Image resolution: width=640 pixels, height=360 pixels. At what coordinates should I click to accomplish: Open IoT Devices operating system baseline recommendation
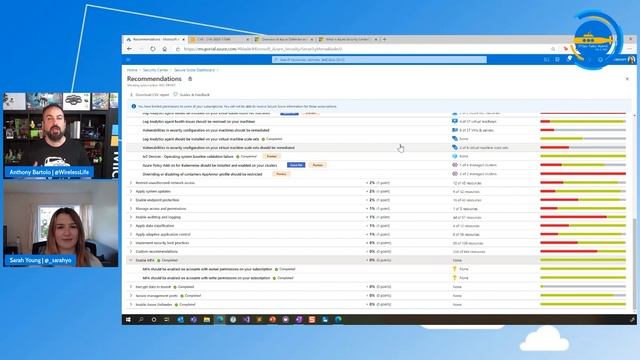coord(188,156)
